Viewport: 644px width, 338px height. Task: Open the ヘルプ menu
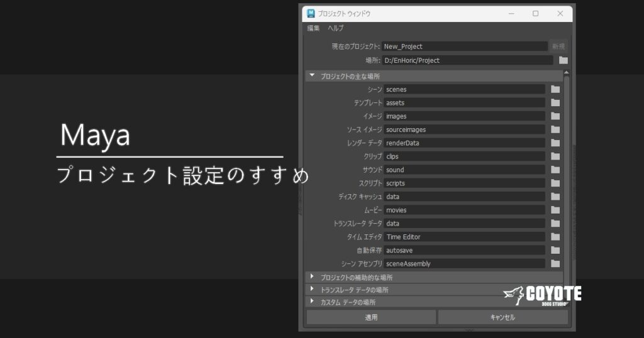pos(336,28)
